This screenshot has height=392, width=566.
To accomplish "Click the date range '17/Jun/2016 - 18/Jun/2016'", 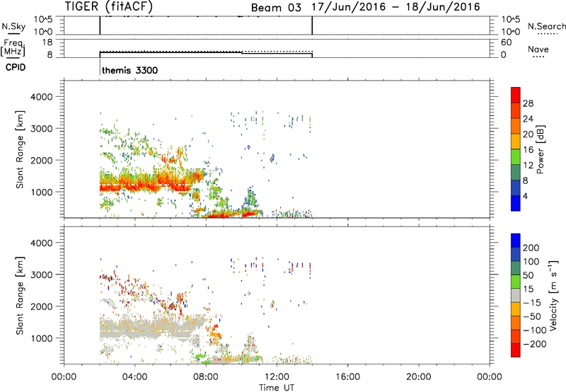I will coord(396,6).
